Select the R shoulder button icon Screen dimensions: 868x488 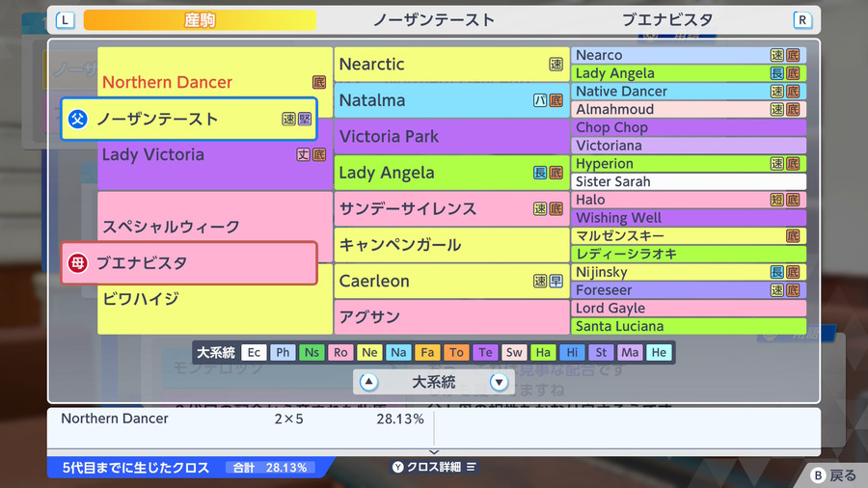click(802, 20)
